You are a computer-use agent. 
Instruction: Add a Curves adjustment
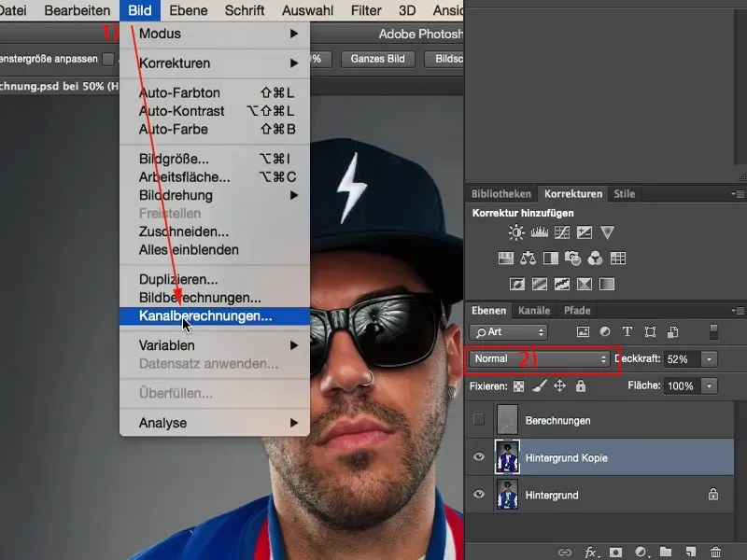click(x=562, y=232)
